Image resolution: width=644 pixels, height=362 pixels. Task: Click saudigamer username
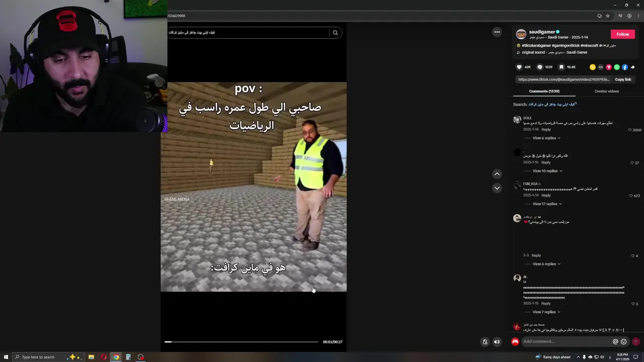(542, 32)
